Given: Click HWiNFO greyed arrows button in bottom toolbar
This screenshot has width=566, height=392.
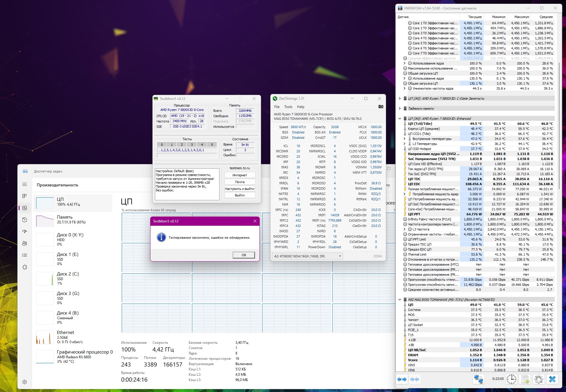Looking at the screenshot, I should coord(415,379).
